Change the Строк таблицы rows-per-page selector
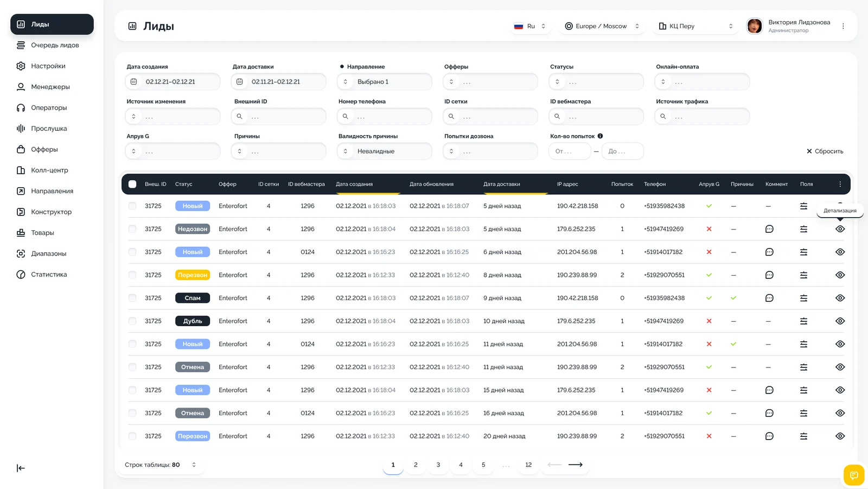 161,465
